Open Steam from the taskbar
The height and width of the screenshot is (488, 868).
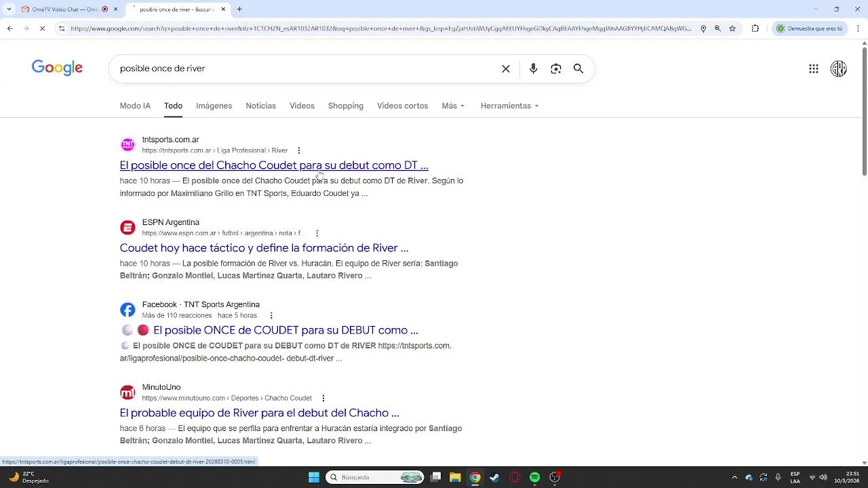(x=494, y=477)
